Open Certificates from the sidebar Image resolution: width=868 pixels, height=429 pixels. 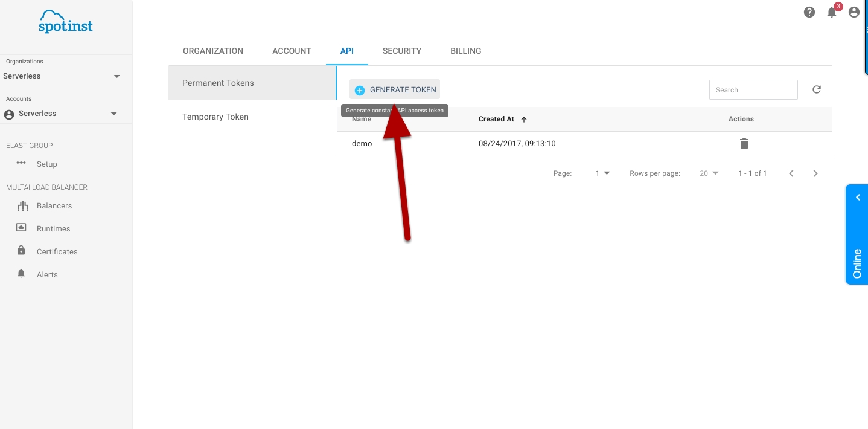click(57, 252)
